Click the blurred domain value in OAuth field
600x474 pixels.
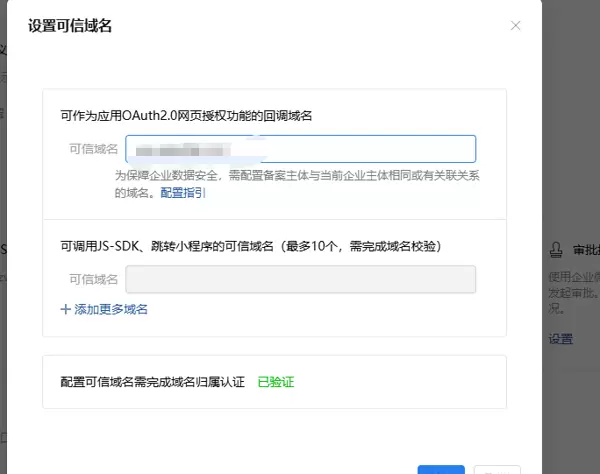[190, 150]
